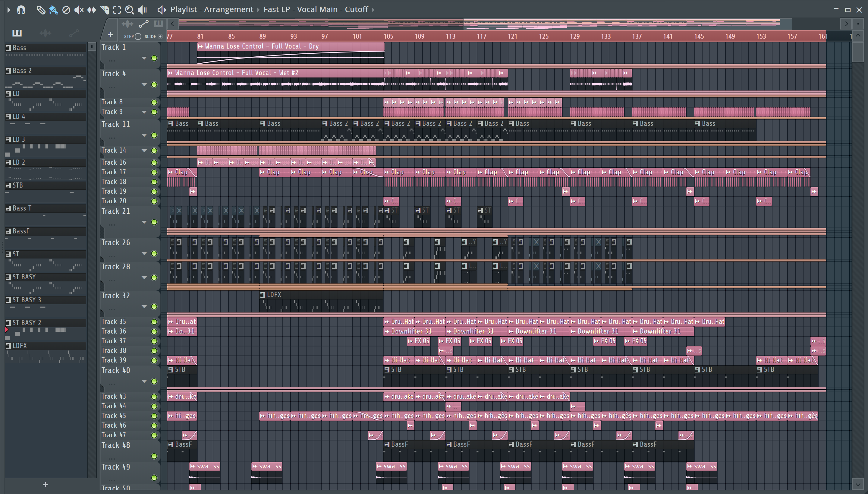Screen dimensions: 868x494
Task: Toggle STEP editing mode
Action: [x=138, y=36]
